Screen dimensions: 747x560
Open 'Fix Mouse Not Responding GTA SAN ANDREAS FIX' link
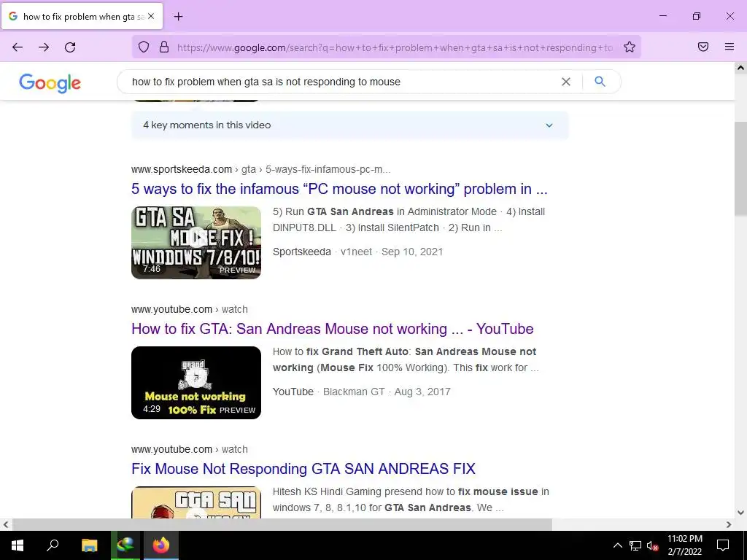(303, 469)
